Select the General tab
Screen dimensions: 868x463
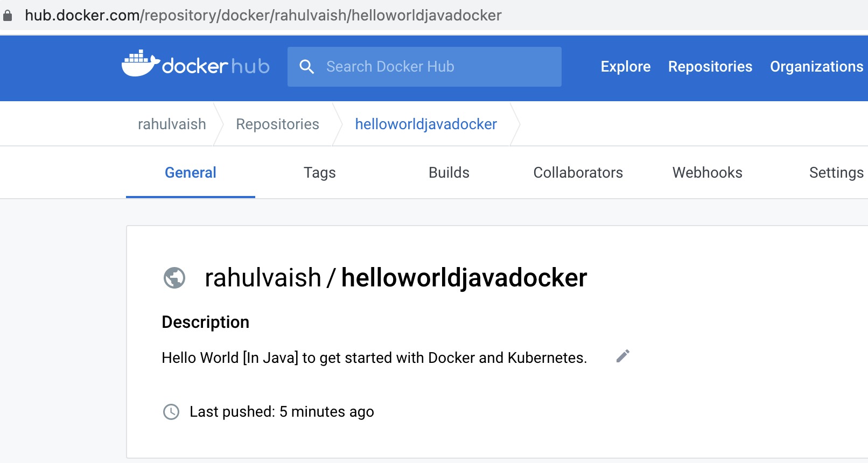coord(191,173)
